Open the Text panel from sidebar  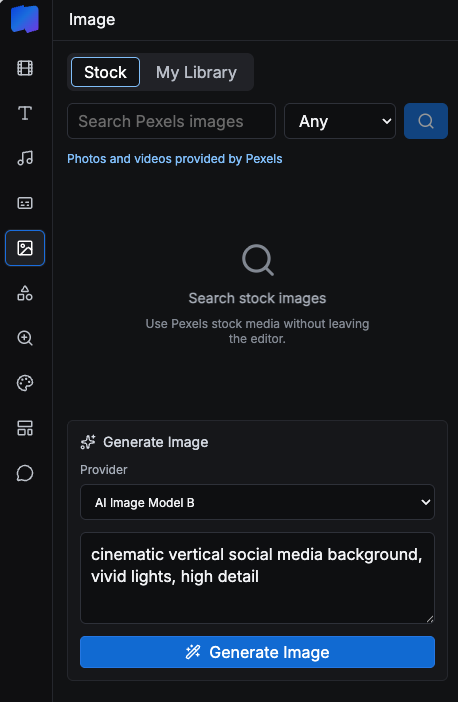click(25, 113)
